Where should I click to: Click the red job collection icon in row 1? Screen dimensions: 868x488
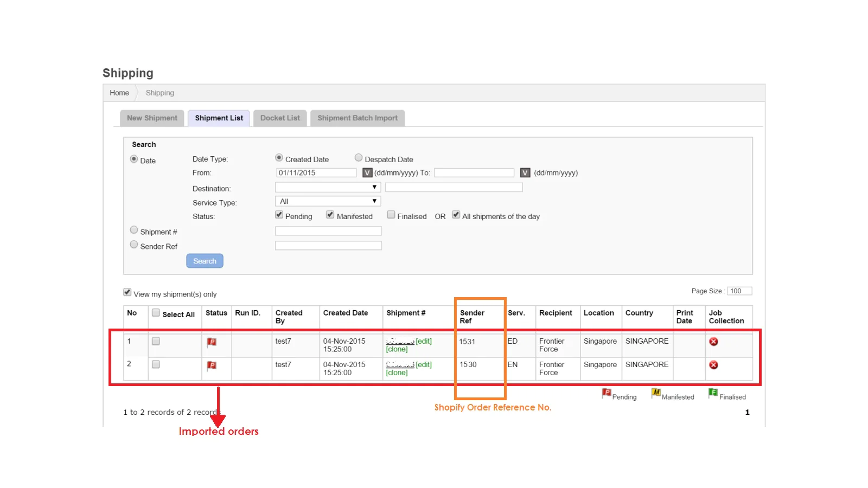[x=713, y=342]
